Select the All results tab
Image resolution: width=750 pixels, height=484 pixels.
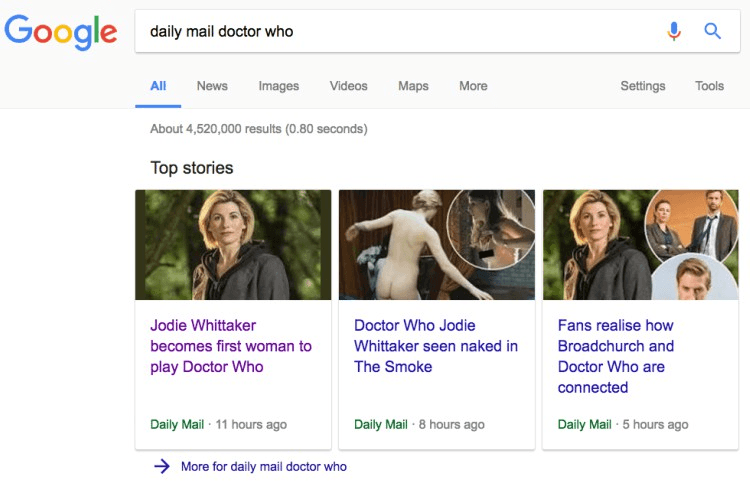click(158, 86)
